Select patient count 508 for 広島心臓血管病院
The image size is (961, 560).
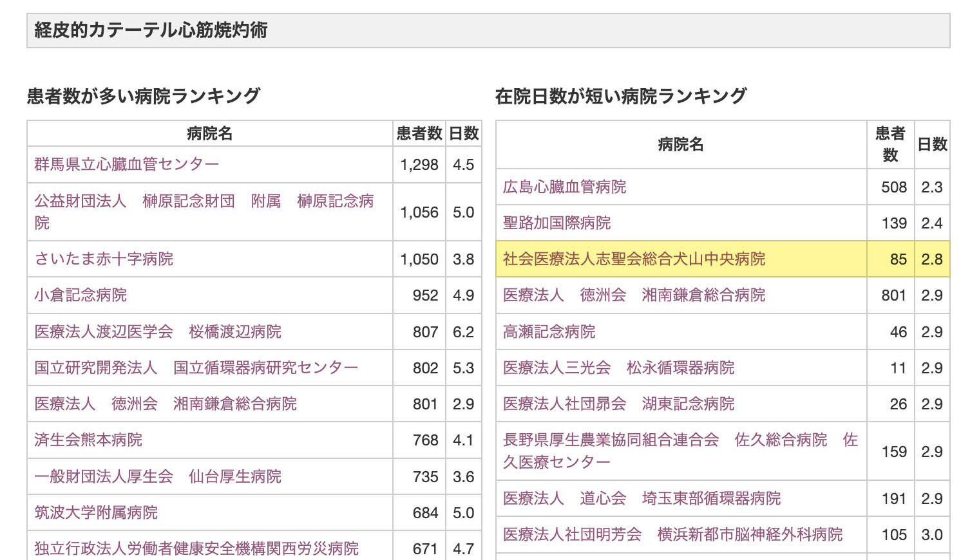tap(891, 187)
